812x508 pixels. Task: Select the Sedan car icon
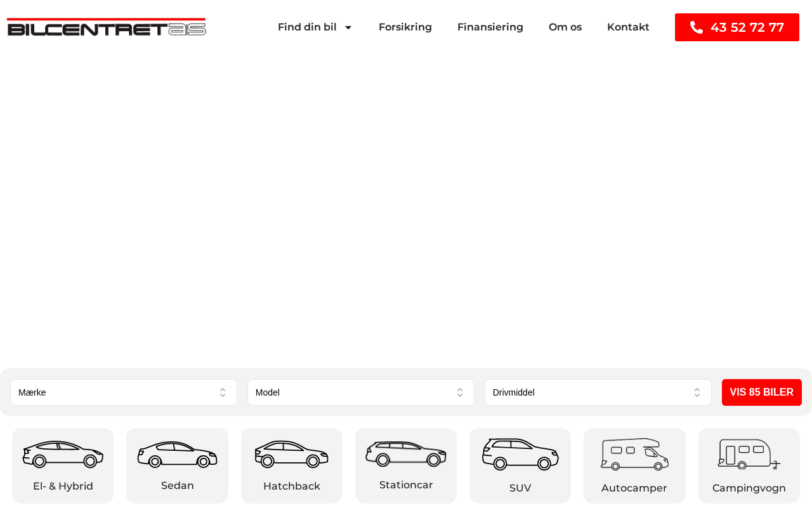[177, 454]
